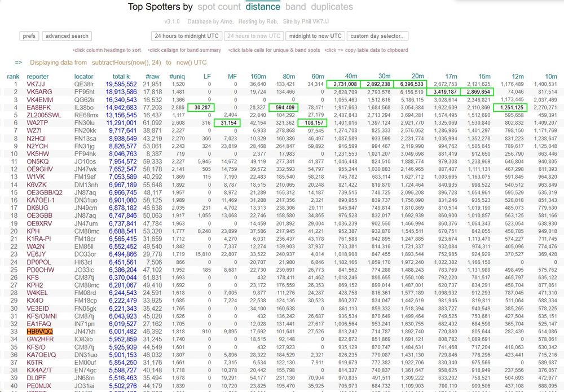Choose midnight to now UTC range
564x392 pixels.
click(x=315, y=36)
